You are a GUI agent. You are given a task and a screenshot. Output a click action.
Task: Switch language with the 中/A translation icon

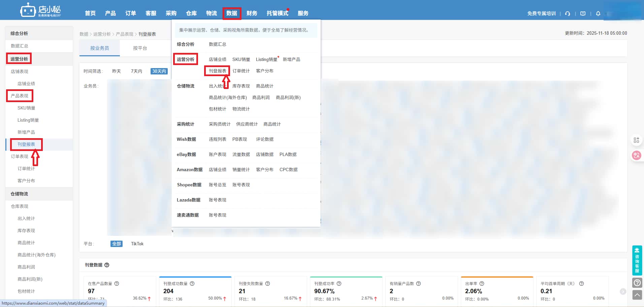coord(637,155)
